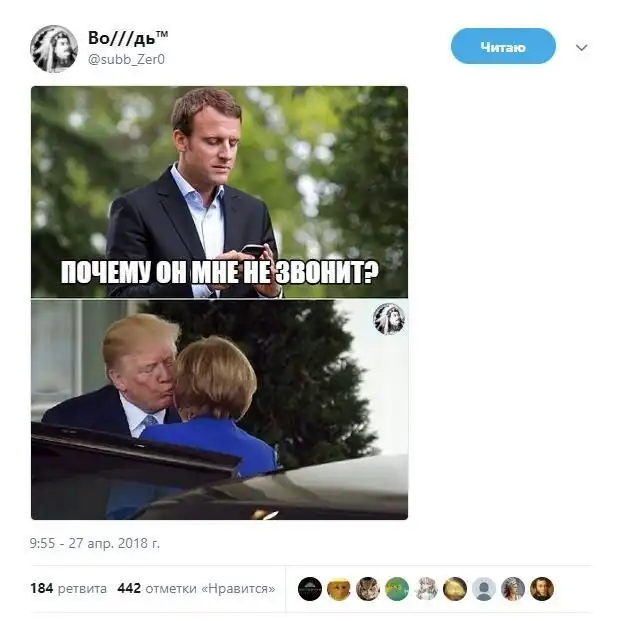Viewport: 624px width, 621px height.
Task: Click the green liker avatar
Action: pos(397,589)
